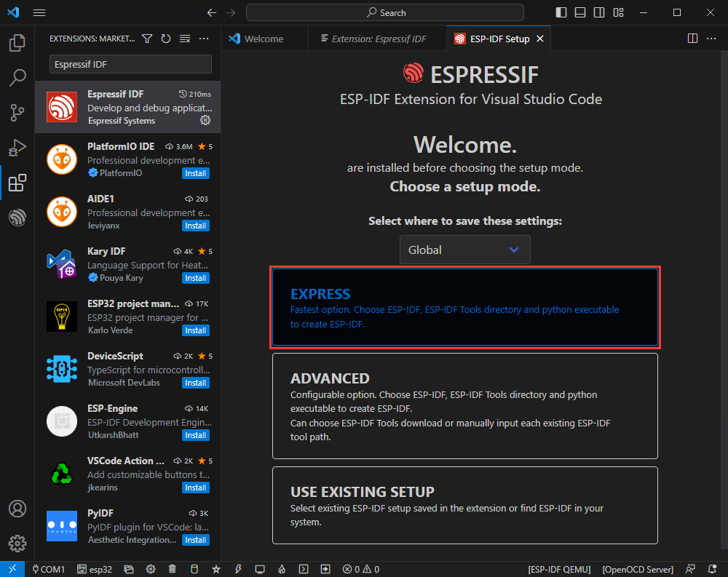Build project with the cylinder icon
Screen dimensions: 728x577
194,569
